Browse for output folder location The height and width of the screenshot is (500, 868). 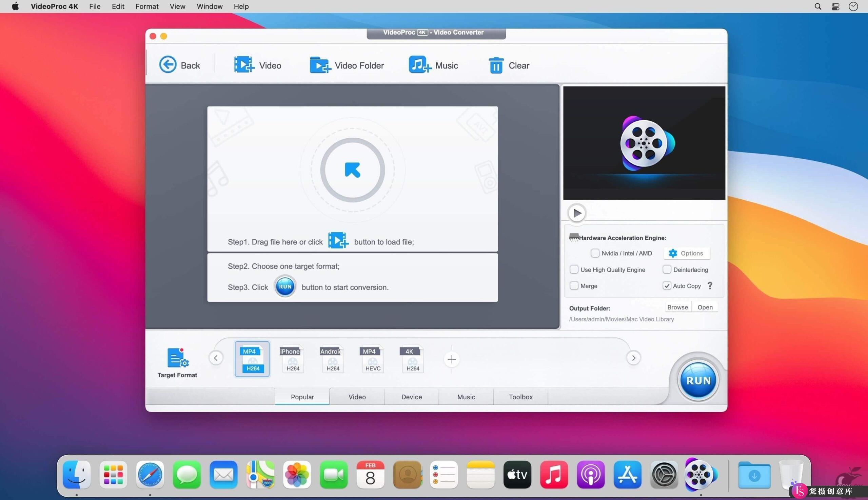click(677, 306)
